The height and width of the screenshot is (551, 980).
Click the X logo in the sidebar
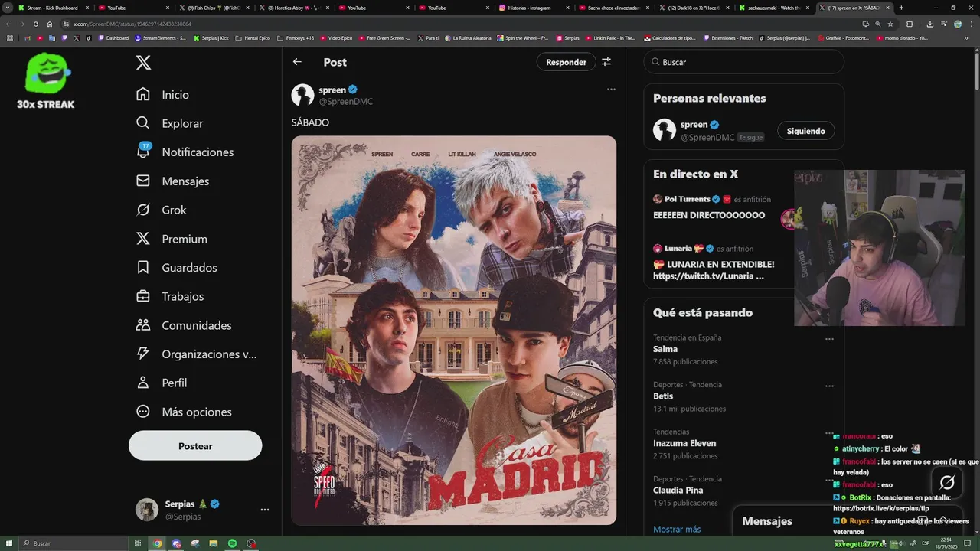pos(143,63)
